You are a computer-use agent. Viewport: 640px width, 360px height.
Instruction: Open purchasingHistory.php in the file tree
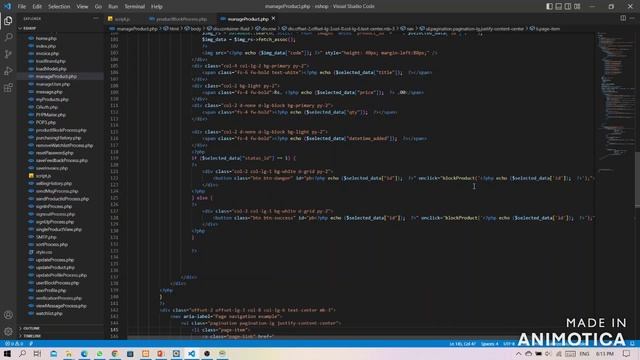point(58,138)
